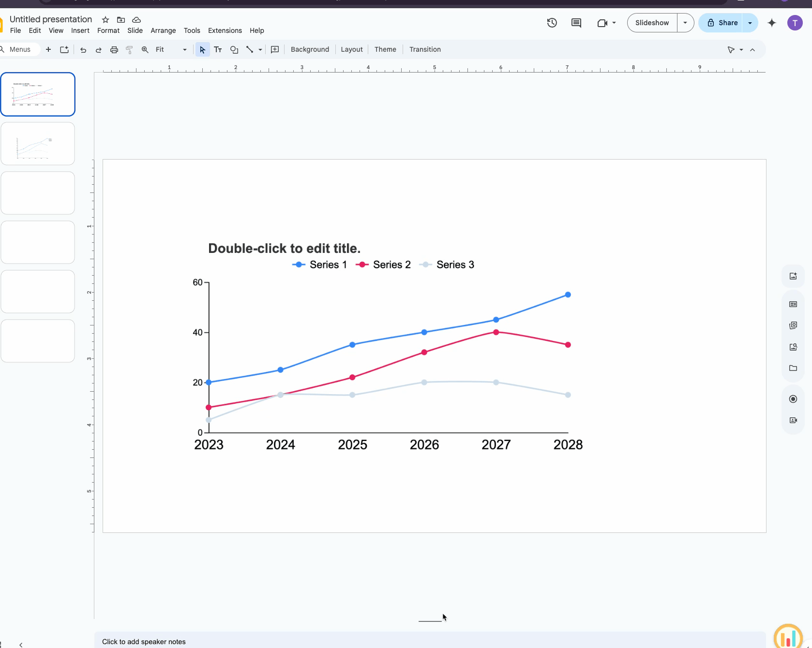Open the Insert menu
The height and width of the screenshot is (648, 812).
click(x=80, y=30)
